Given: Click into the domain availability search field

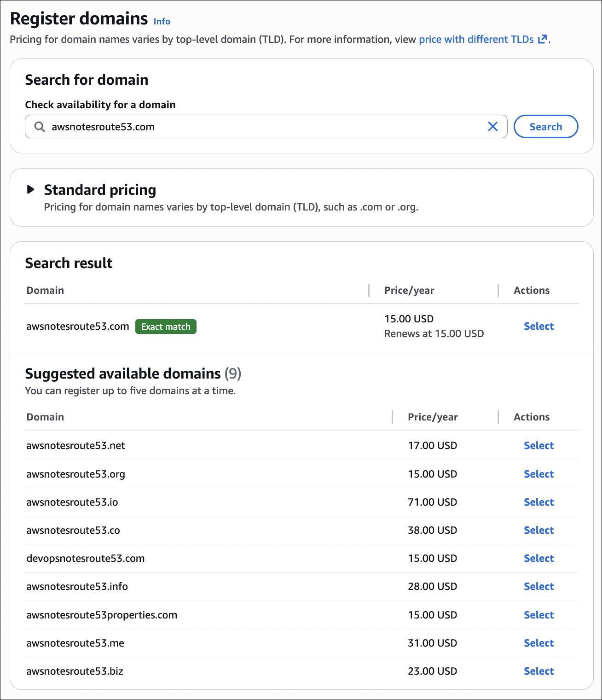Looking at the screenshot, I should click(267, 127).
